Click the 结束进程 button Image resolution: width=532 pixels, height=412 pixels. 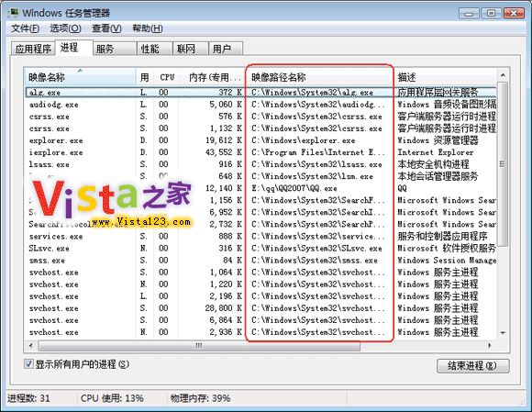tap(473, 366)
